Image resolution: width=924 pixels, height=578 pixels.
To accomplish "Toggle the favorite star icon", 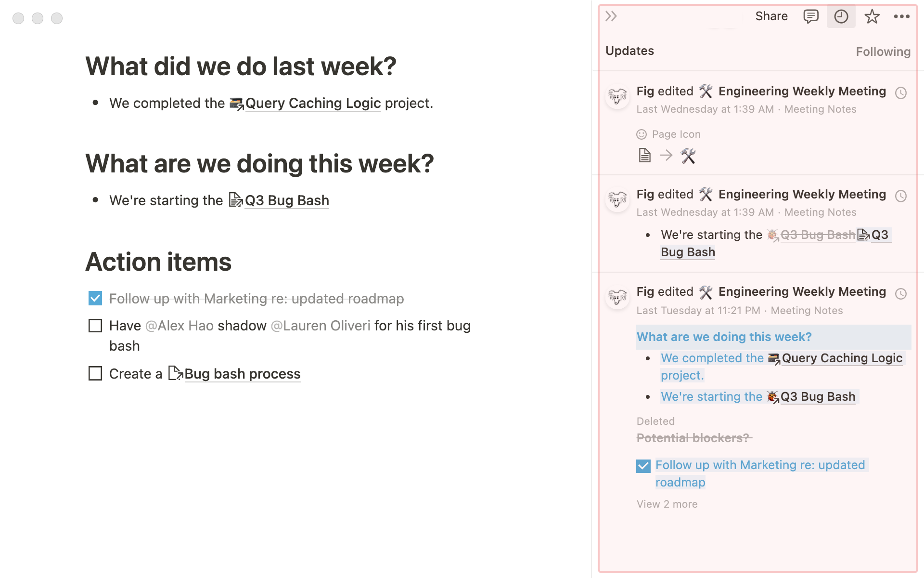I will point(873,17).
